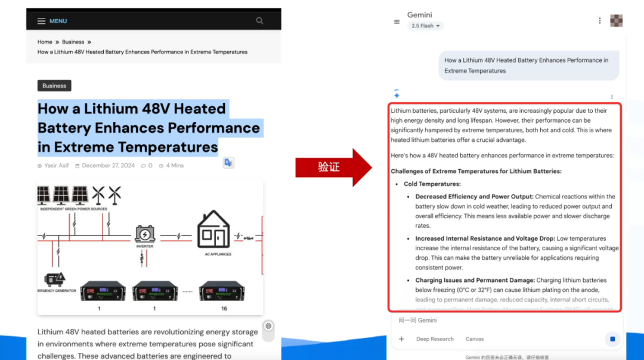Click the comments count icon showing 0
The width and height of the screenshot is (644, 360).
coord(143,166)
